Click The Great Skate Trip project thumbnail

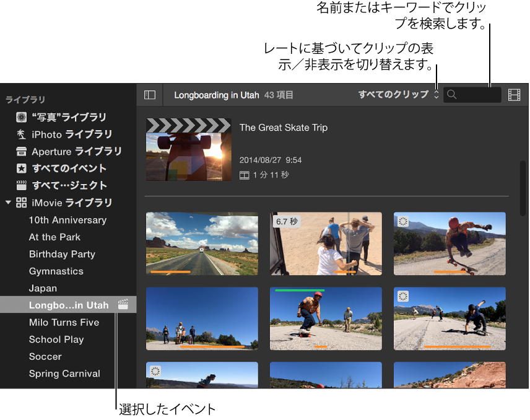pyautogui.click(x=189, y=149)
